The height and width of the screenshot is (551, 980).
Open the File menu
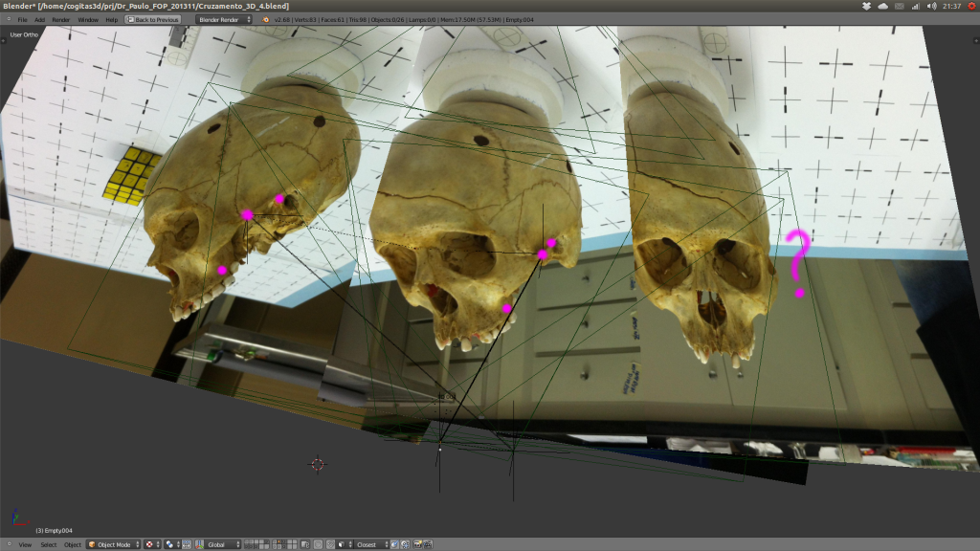coord(21,19)
